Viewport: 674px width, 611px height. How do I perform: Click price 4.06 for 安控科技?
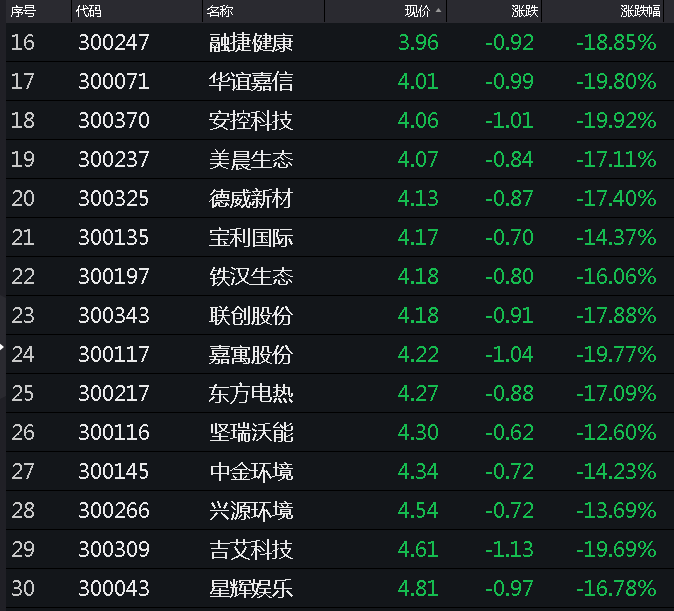(418, 120)
